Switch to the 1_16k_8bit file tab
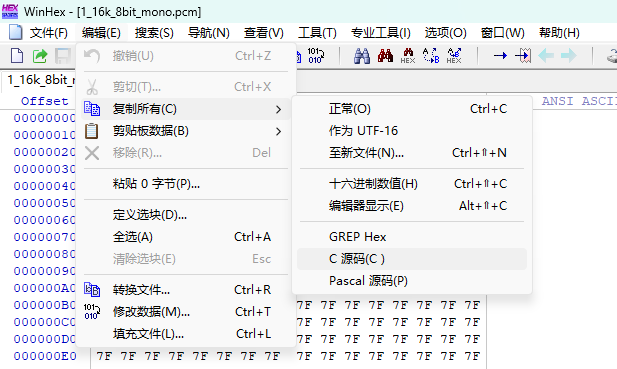Screen dimensions: 617x369 40,80
